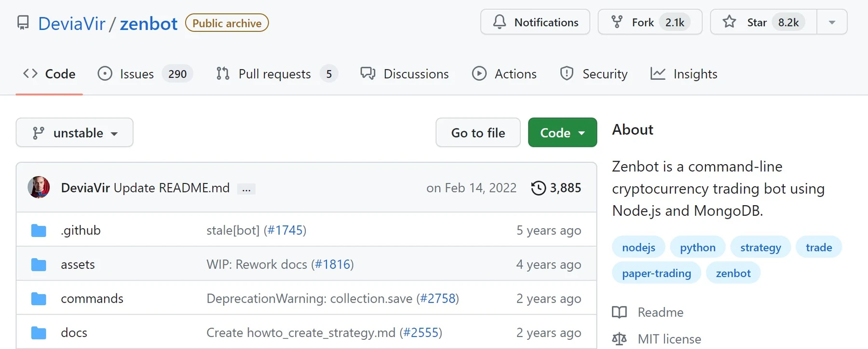Open the commands folder
This screenshot has height=349, width=868.
click(x=92, y=299)
